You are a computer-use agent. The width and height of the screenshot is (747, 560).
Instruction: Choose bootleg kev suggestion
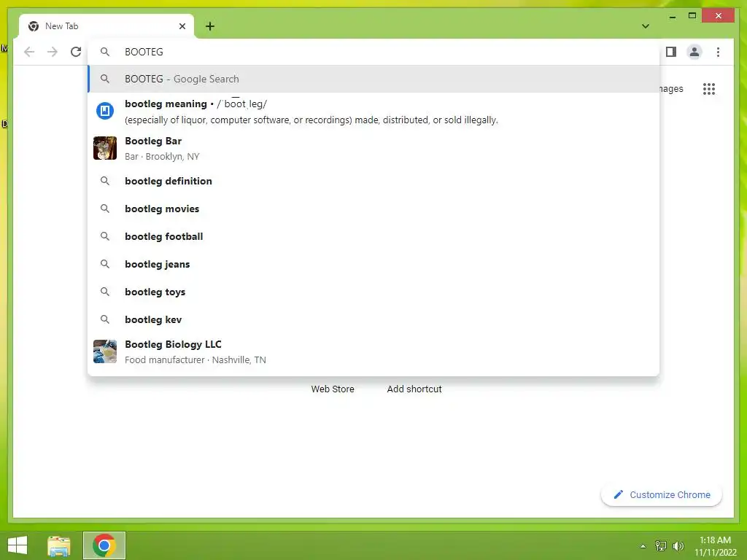click(373, 319)
